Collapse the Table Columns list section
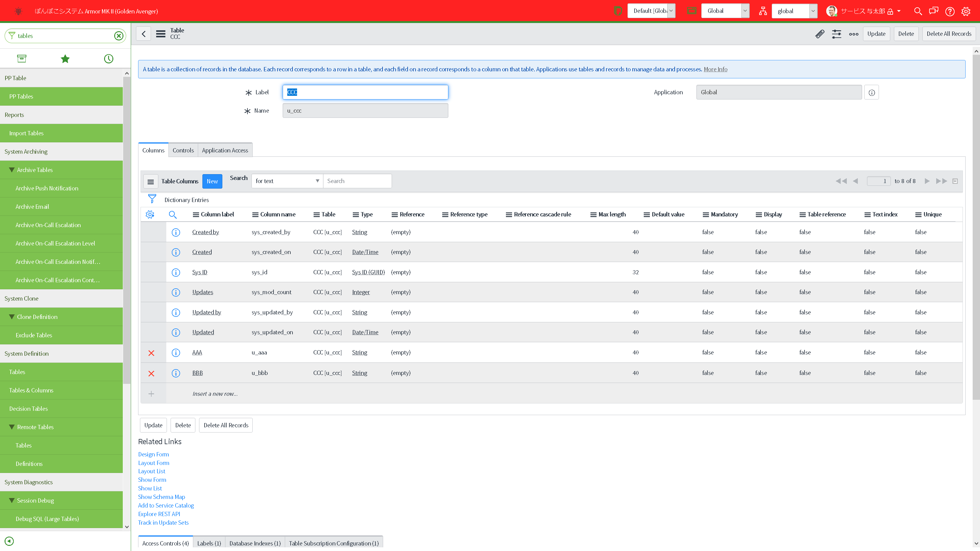 [955, 181]
